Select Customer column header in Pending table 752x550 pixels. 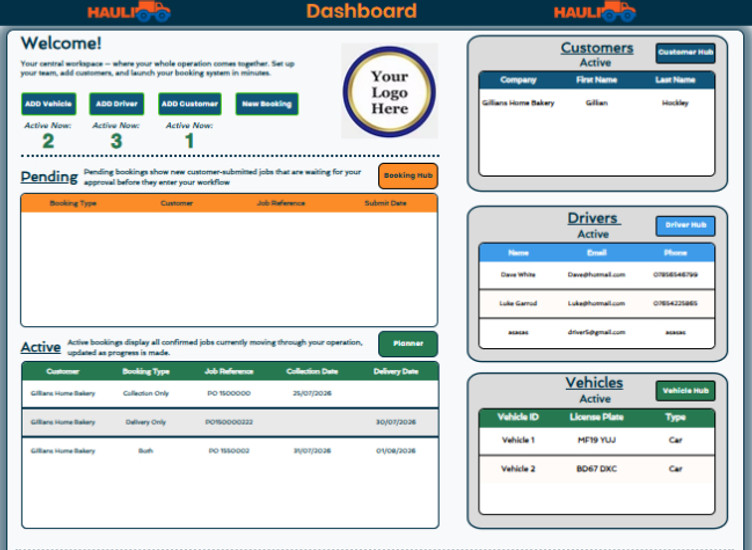coord(177,203)
